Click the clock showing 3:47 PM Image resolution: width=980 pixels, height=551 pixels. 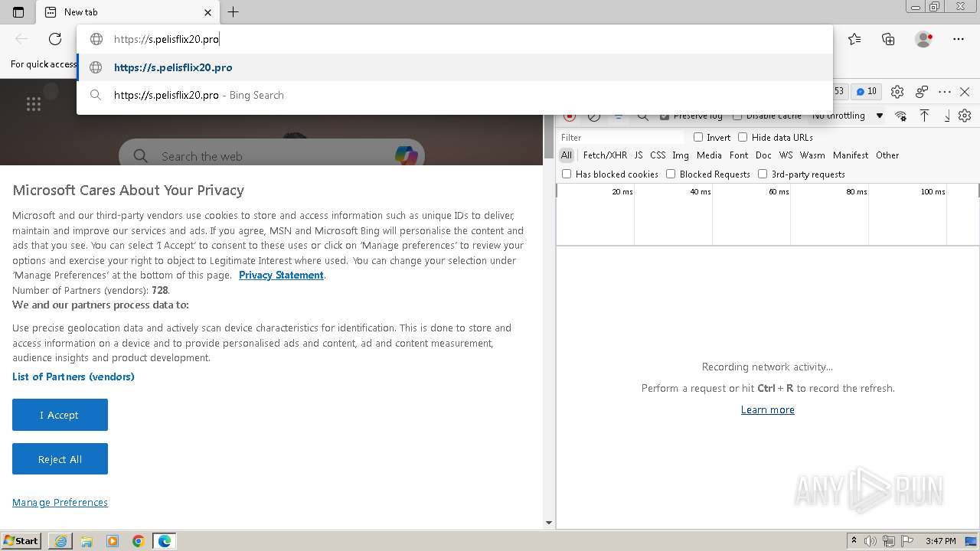pyautogui.click(x=940, y=541)
